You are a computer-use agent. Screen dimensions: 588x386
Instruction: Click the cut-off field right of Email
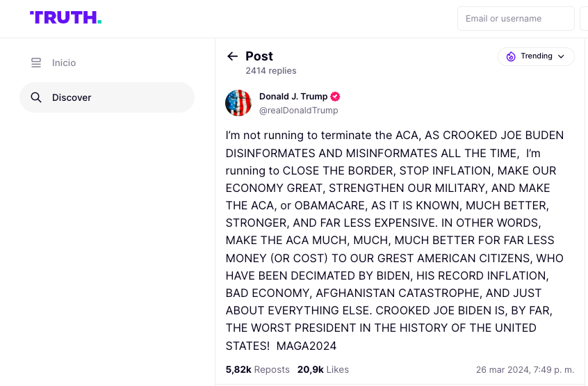[x=584, y=19]
